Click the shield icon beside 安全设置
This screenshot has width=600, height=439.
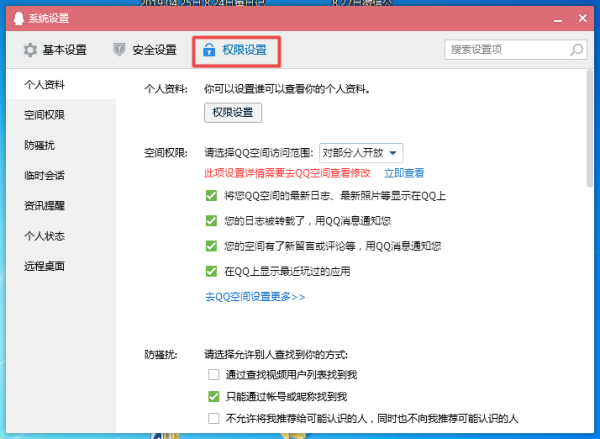click(119, 50)
